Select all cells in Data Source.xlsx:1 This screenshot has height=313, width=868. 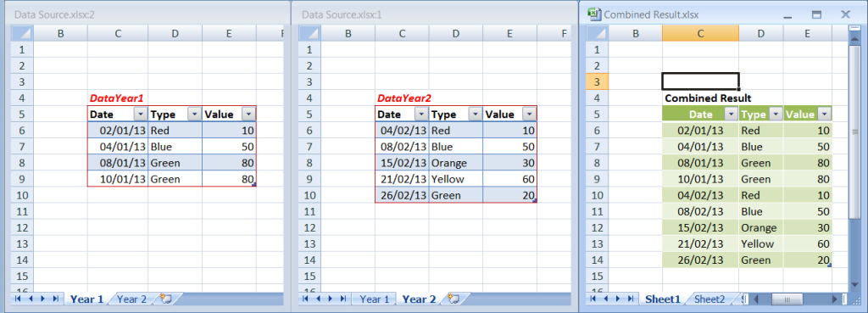(310, 34)
